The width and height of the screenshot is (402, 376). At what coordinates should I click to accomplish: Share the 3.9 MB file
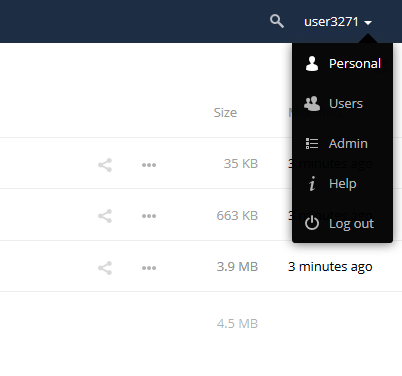105,268
